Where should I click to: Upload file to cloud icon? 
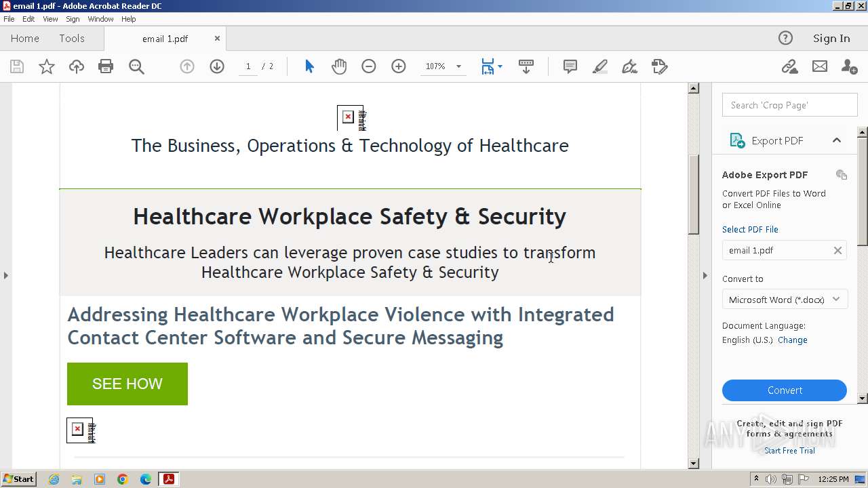click(77, 66)
